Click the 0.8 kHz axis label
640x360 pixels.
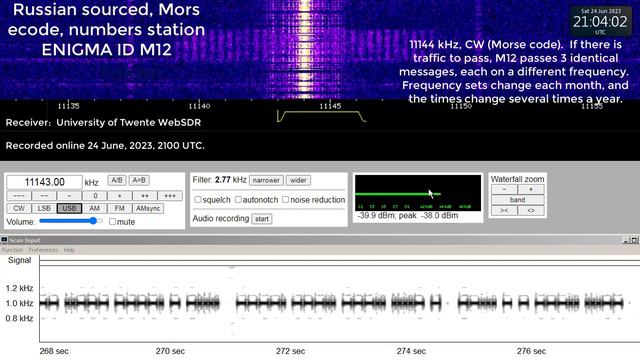[19, 318]
